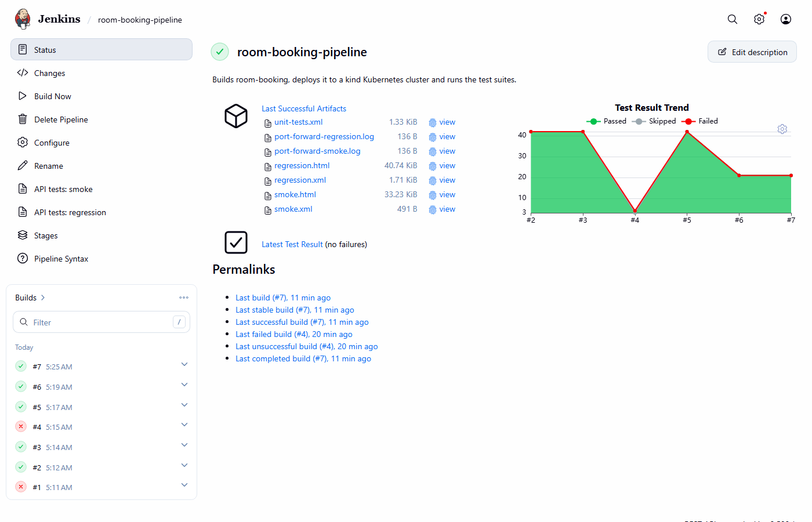Expand build #2 dropdown chevron

[x=184, y=465]
